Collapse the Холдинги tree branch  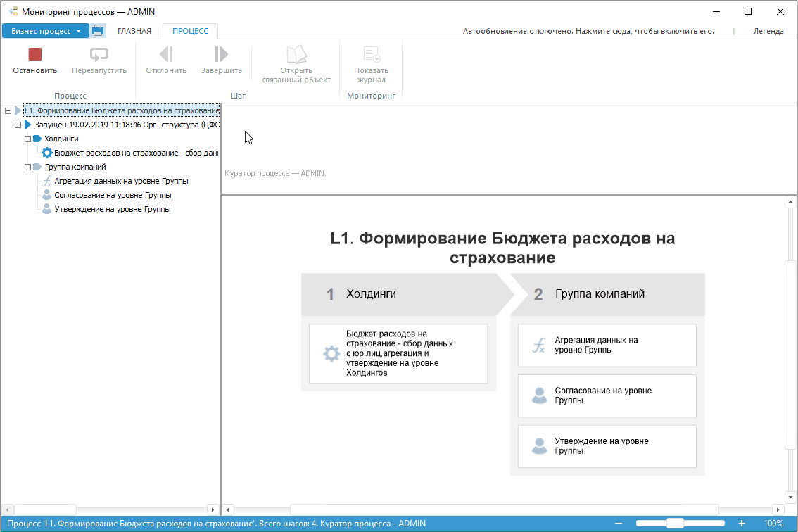tap(27, 139)
